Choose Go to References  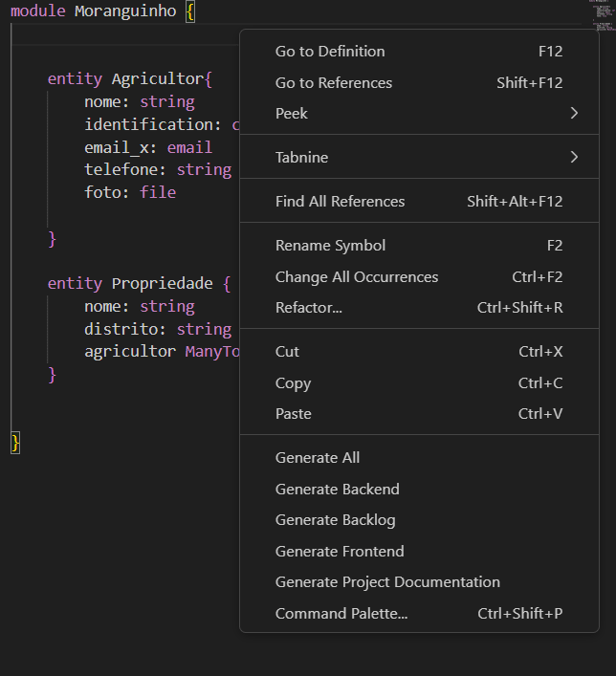(419, 82)
